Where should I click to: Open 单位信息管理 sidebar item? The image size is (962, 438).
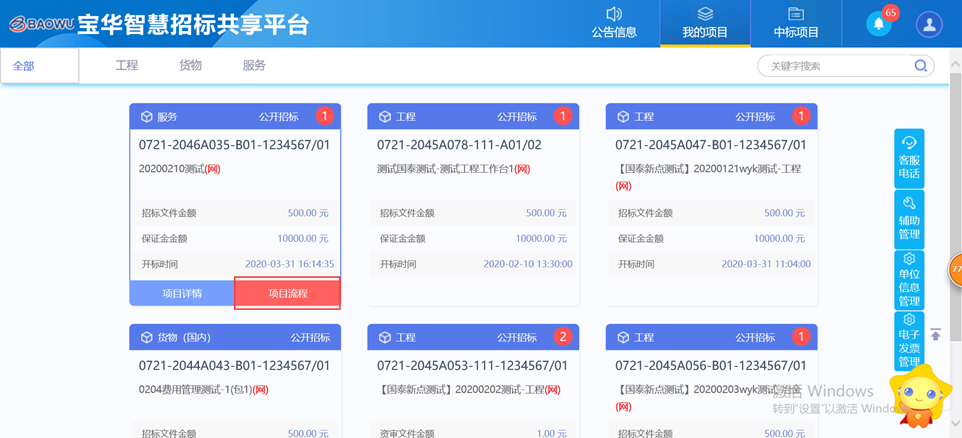[909, 280]
